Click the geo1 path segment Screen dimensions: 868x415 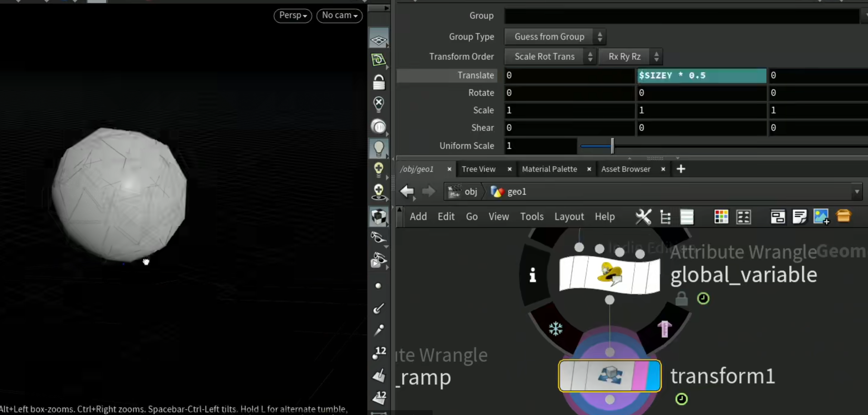click(x=509, y=192)
